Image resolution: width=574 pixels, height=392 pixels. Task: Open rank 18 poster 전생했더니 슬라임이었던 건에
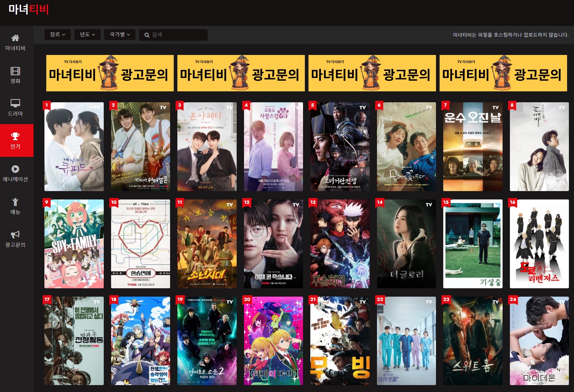[141, 341]
